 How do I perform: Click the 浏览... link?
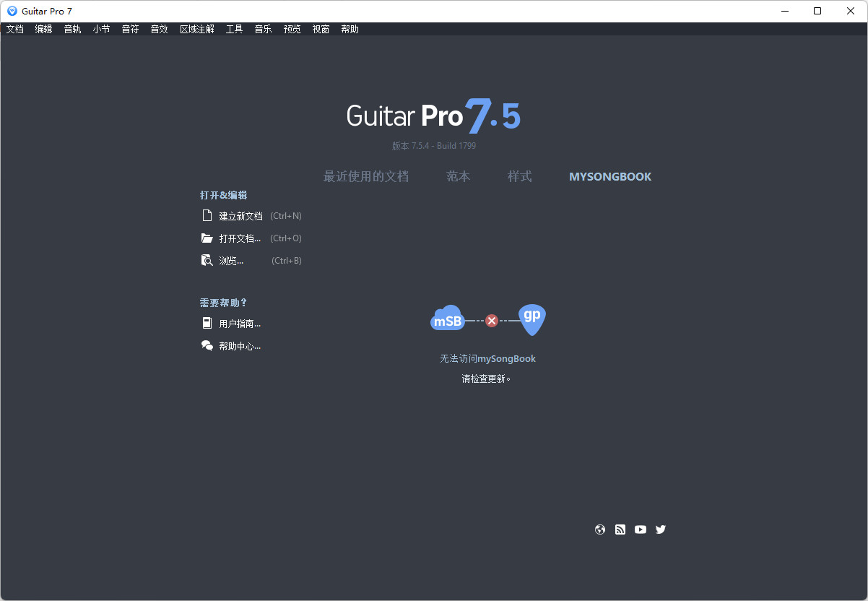pos(231,261)
